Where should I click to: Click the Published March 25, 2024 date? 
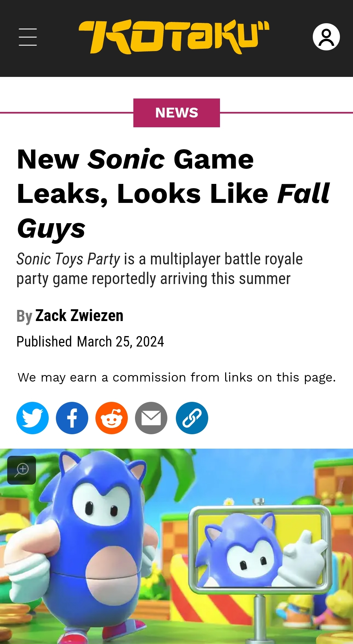click(90, 342)
